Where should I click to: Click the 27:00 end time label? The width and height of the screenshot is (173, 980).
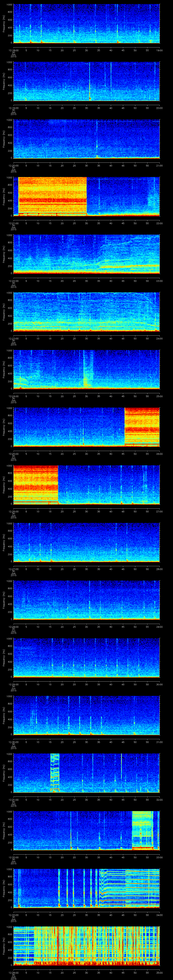tap(160, 511)
